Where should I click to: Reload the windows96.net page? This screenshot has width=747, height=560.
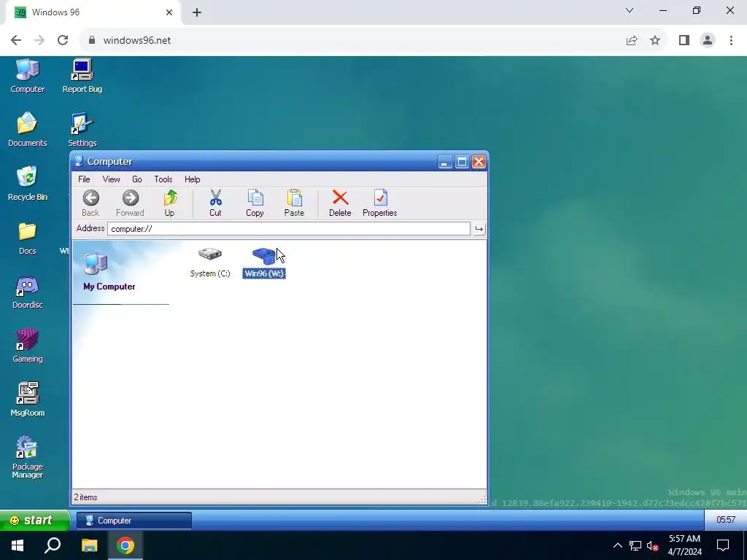(63, 40)
